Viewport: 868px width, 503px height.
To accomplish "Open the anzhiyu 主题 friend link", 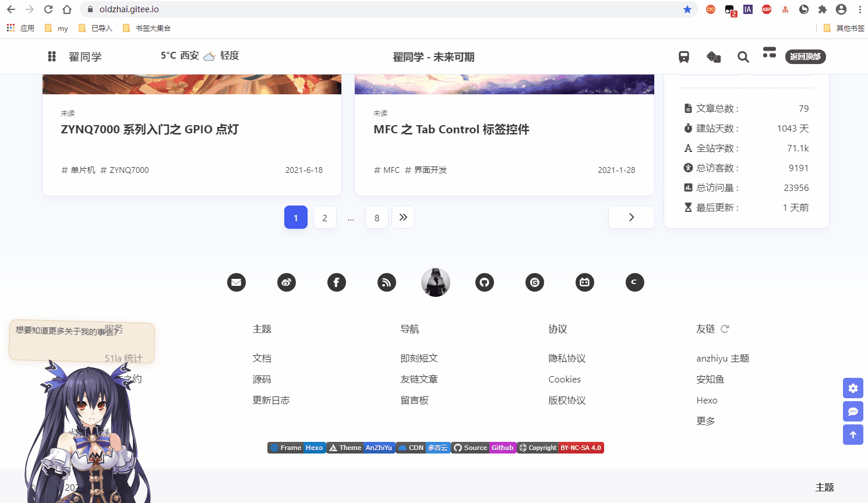I will click(x=723, y=358).
